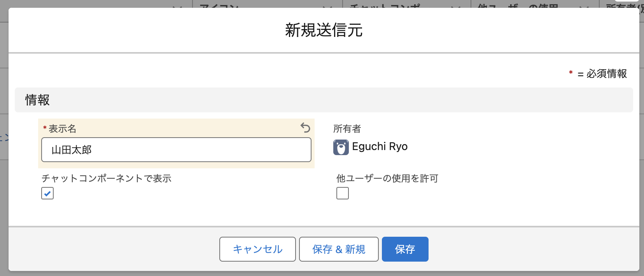The image size is (644, 276).
Task: Expand the チャットコンポ column dropdown chevron
Action: tap(455, 7)
